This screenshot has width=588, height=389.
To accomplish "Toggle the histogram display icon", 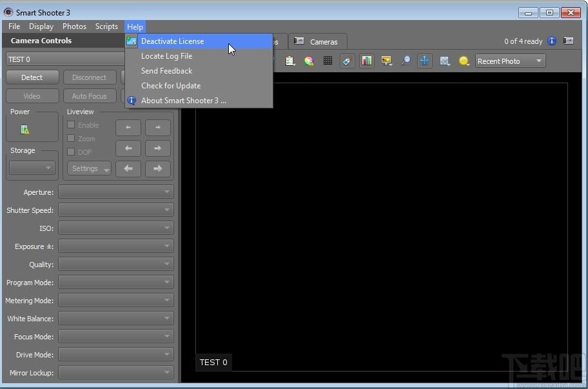I will (367, 61).
